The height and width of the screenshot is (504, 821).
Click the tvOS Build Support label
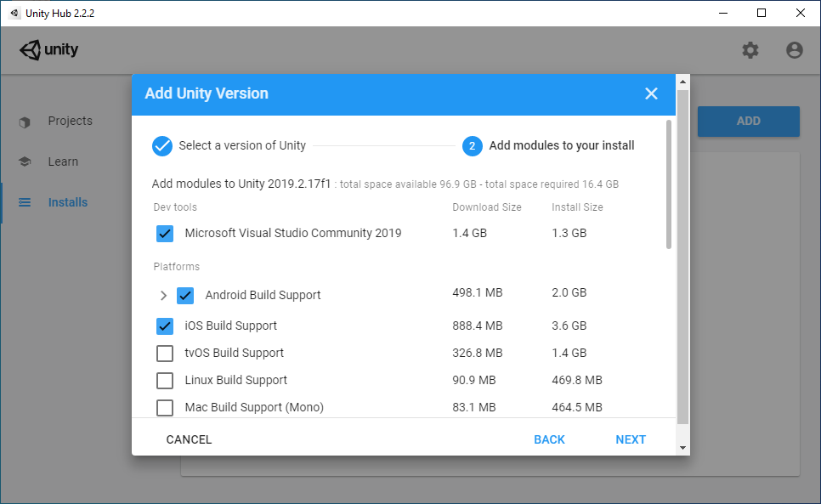click(234, 353)
